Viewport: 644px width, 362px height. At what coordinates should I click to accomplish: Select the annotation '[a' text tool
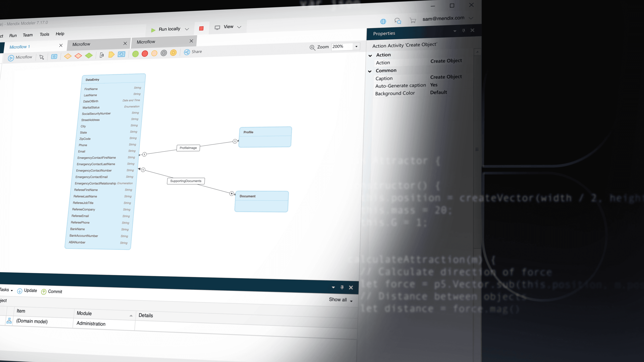[x=102, y=55]
